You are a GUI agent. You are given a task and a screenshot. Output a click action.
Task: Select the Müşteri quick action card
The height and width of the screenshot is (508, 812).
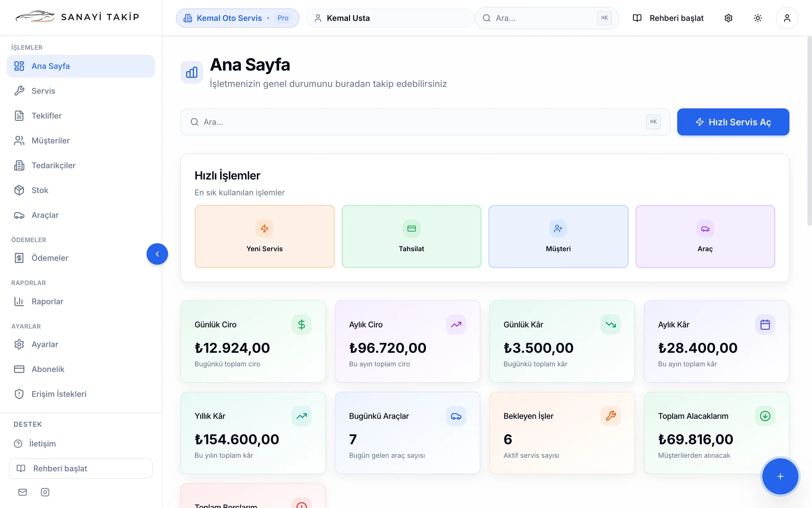(558, 236)
